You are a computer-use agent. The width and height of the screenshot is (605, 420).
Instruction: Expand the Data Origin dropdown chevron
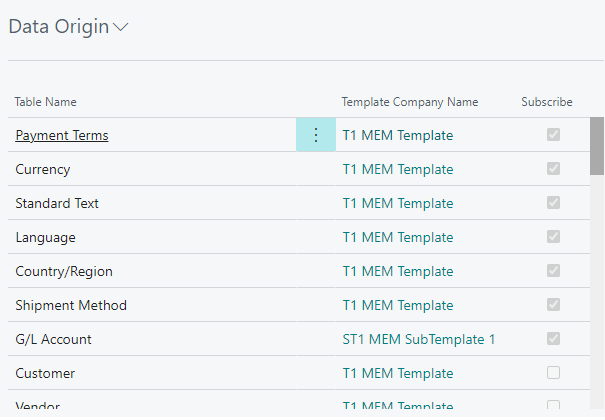click(121, 28)
